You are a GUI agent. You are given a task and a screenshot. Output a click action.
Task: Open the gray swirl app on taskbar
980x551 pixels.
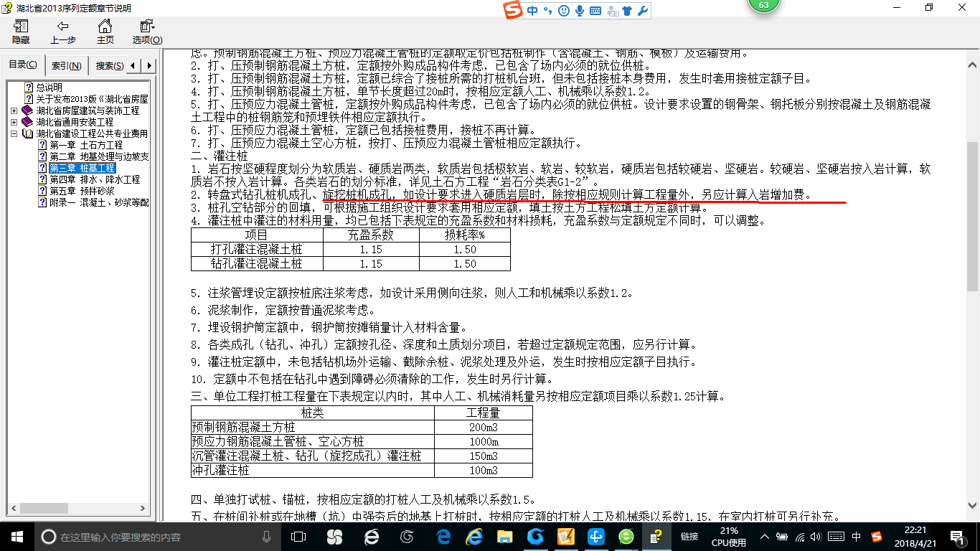point(407,537)
